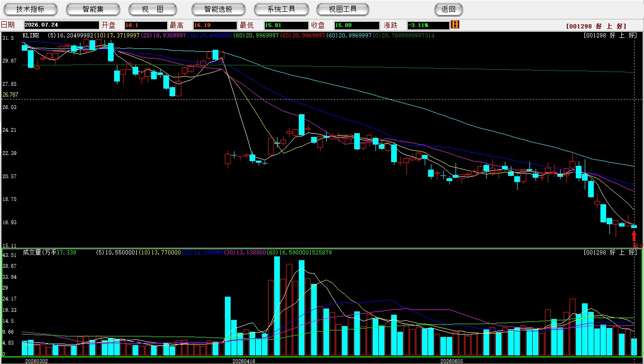
Task: Open 智能选股 stock screener
Action: [218, 9]
